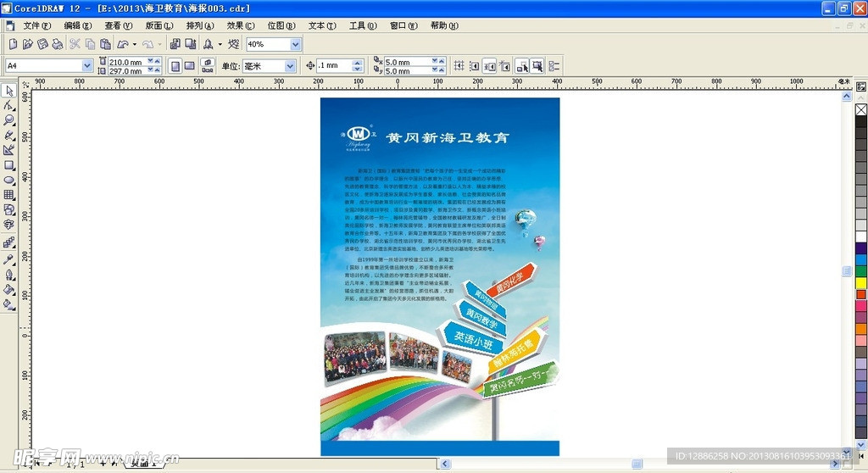The height and width of the screenshot is (473, 868).
Task: Select the Eyedropper tool
Action: tap(8, 259)
